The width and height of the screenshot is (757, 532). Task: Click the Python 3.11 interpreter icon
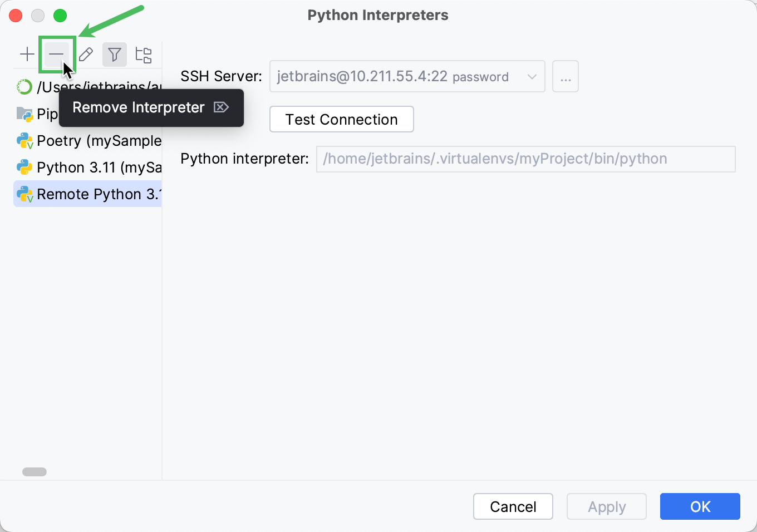pyautogui.click(x=24, y=167)
